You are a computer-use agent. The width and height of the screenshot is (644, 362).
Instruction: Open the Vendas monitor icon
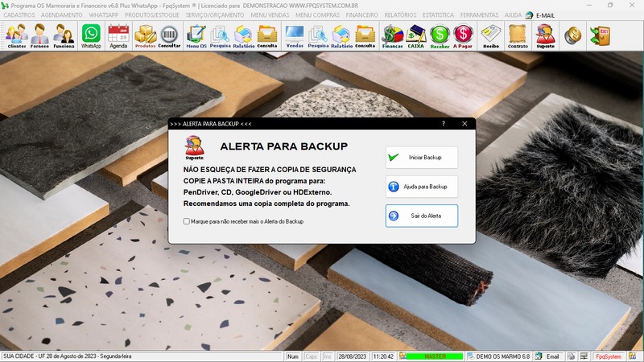click(x=295, y=35)
